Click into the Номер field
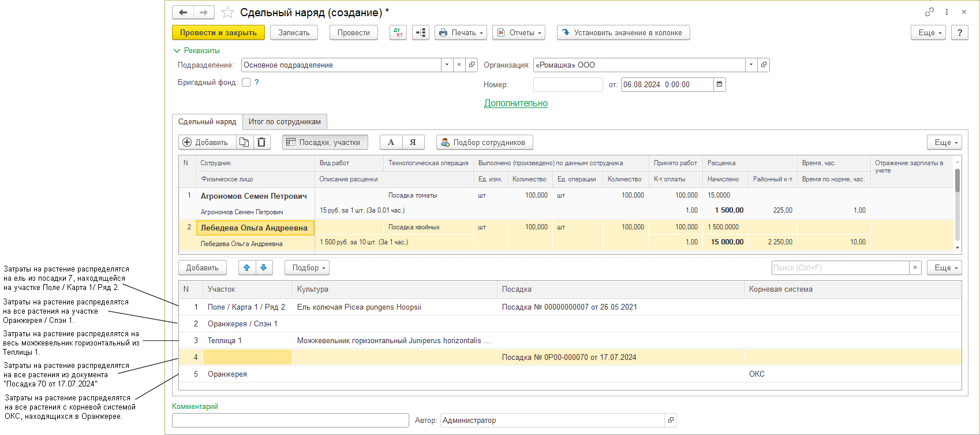Viewport: 980px width, 435px height. pyautogui.click(x=568, y=84)
